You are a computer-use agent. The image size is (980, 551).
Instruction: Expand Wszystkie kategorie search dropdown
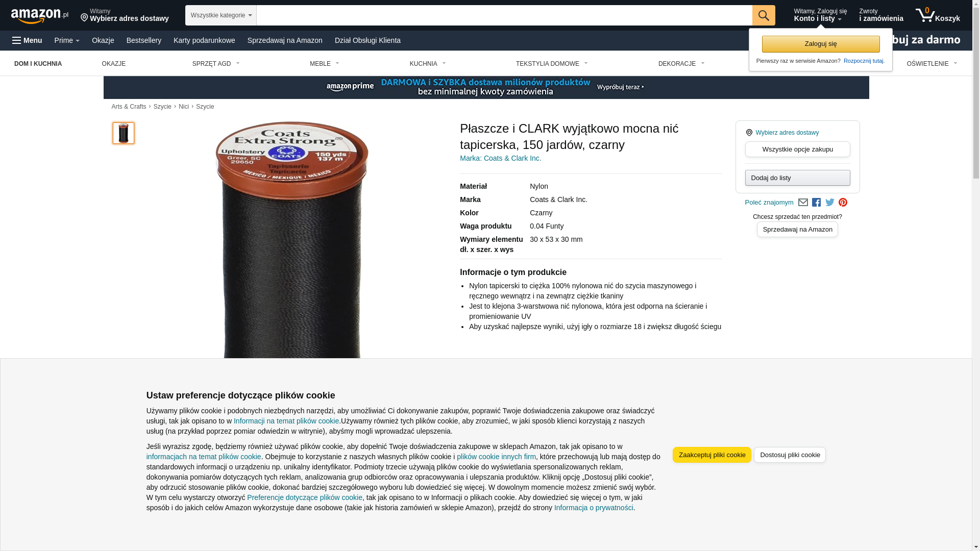pyautogui.click(x=221, y=15)
